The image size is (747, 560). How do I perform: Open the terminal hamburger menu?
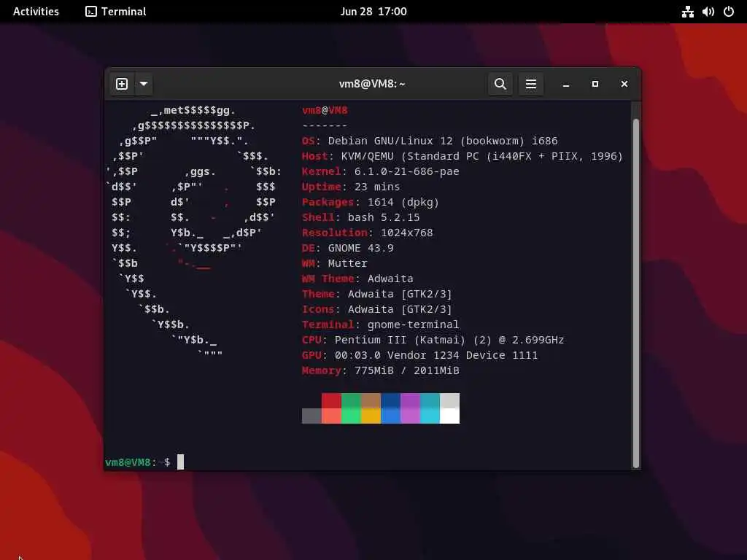531,84
